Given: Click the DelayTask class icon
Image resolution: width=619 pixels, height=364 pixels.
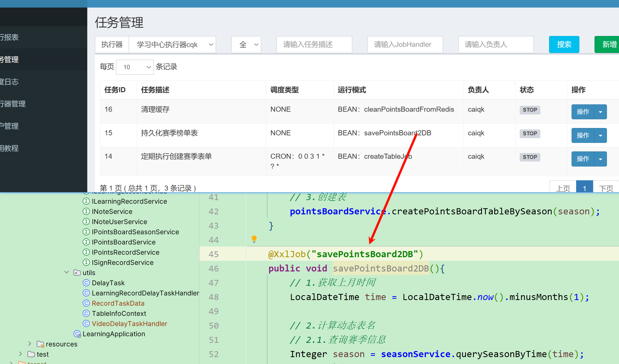Looking at the screenshot, I should (x=86, y=283).
